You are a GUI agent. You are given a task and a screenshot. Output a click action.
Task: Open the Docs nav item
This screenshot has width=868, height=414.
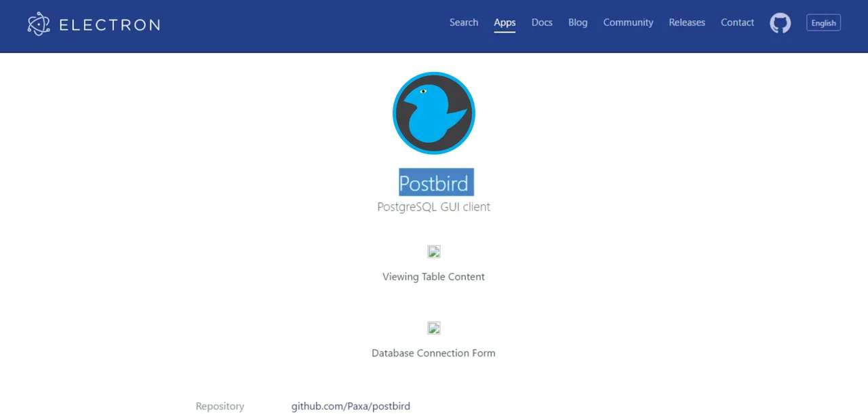coord(542,22)
